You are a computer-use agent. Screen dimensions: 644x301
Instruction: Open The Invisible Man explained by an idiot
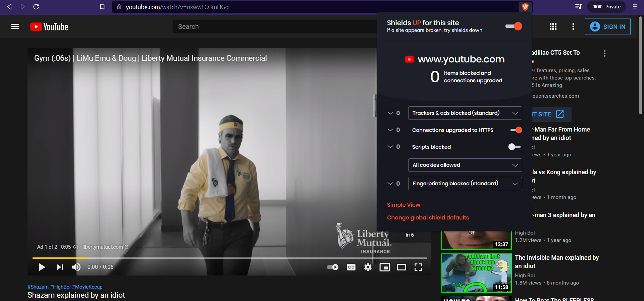[557, 262]
